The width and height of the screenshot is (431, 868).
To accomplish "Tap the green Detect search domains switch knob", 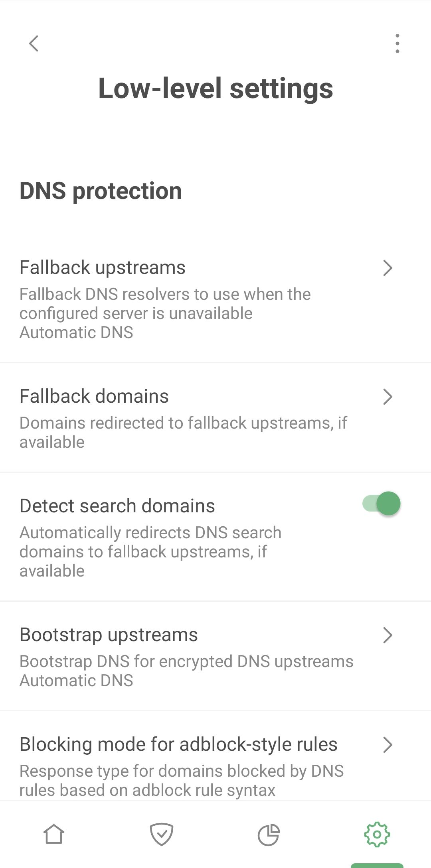I will coord(388,504).
